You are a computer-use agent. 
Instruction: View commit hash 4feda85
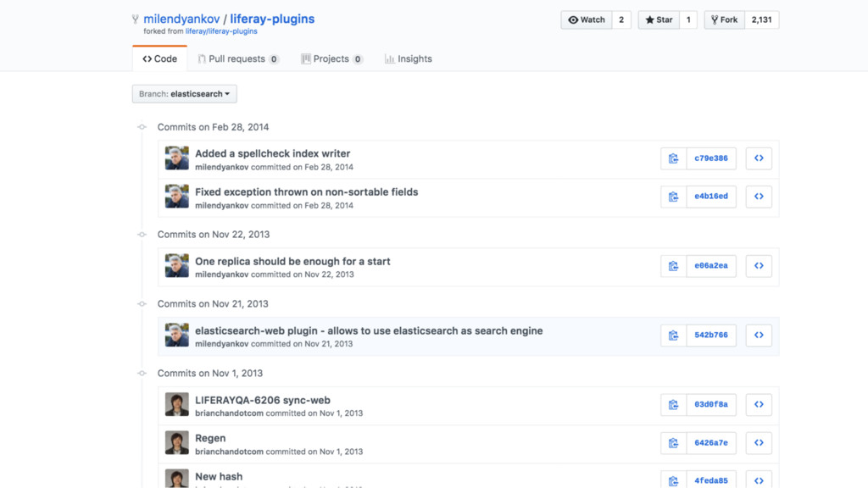click(711, 480)
